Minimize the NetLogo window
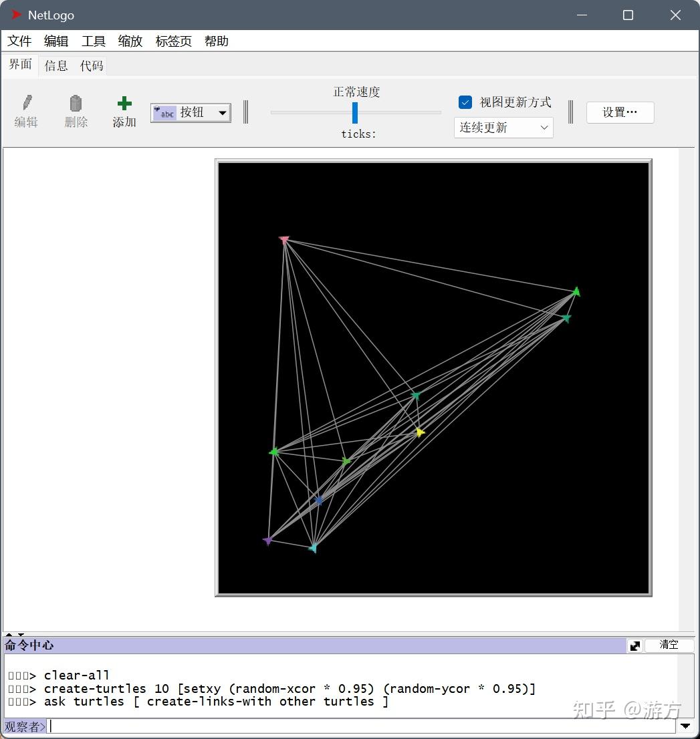Viewport: 700px width, 739px height. [582, 15]
